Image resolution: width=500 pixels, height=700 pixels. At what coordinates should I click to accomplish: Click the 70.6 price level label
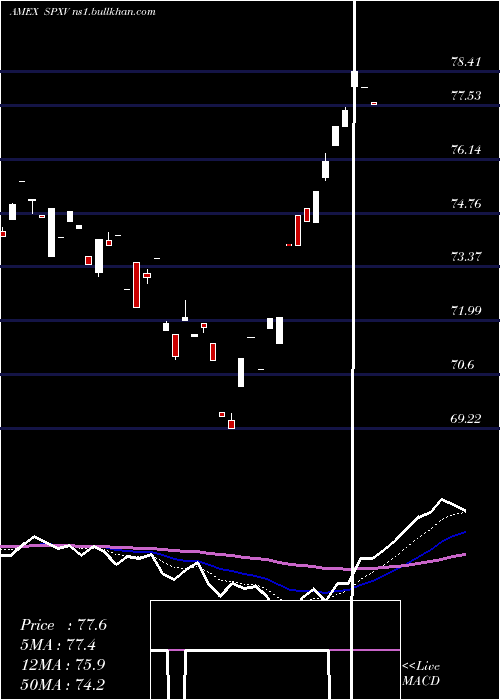pos(463,365)
